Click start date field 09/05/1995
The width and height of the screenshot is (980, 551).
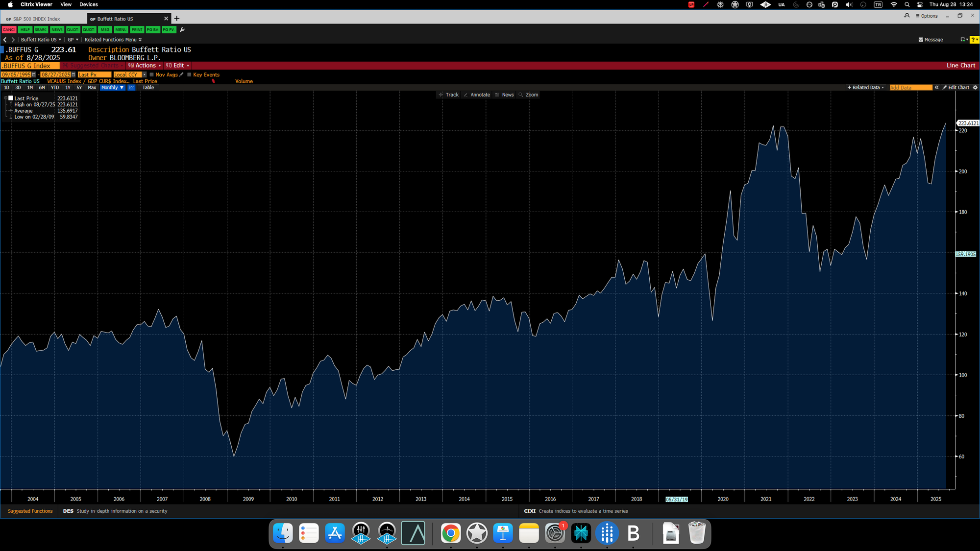[16, 75]
